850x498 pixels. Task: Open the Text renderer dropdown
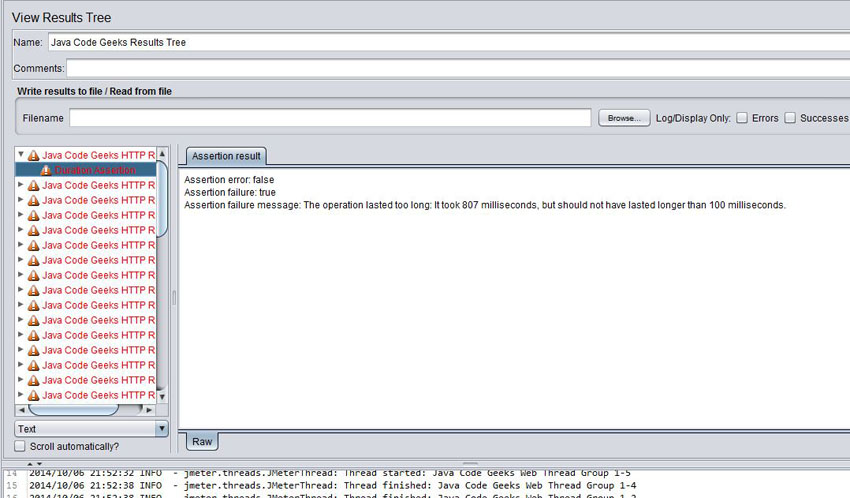(x=92, y=429)
